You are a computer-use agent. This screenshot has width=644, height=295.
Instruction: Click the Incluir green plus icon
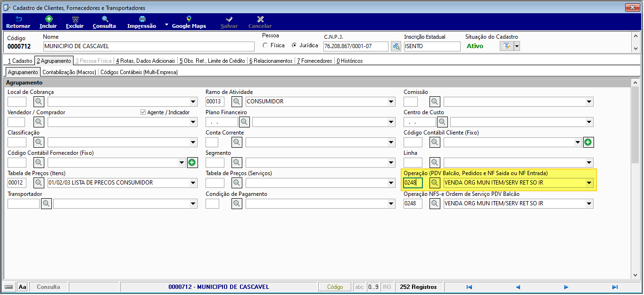(49, 19)
